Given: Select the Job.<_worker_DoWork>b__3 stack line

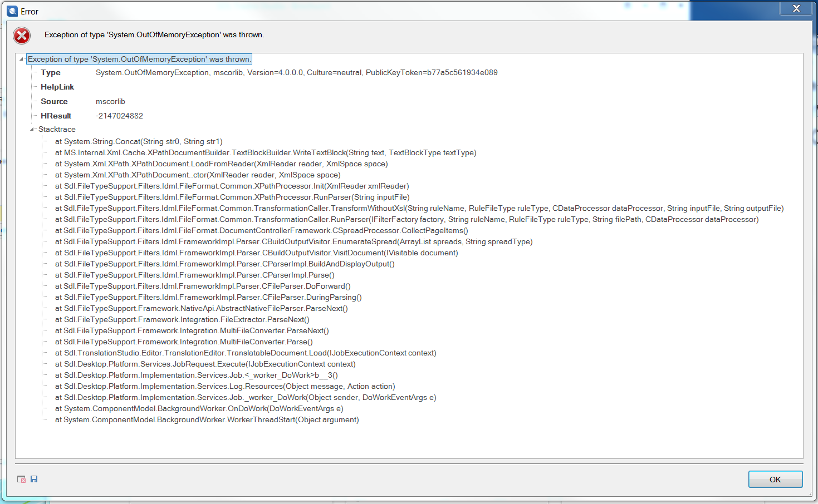Looking at the screenshot, I should 196,375.
